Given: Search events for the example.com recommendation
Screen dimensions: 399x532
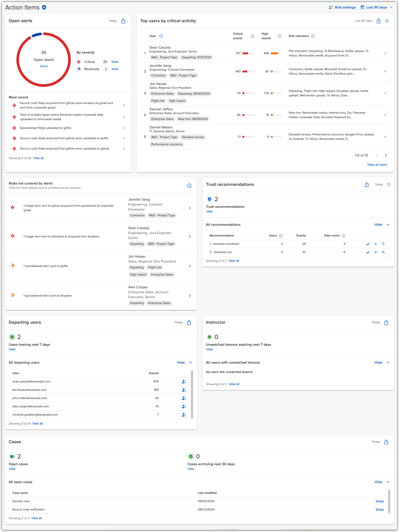Looking at the screenshot, I should pos(383,252).
